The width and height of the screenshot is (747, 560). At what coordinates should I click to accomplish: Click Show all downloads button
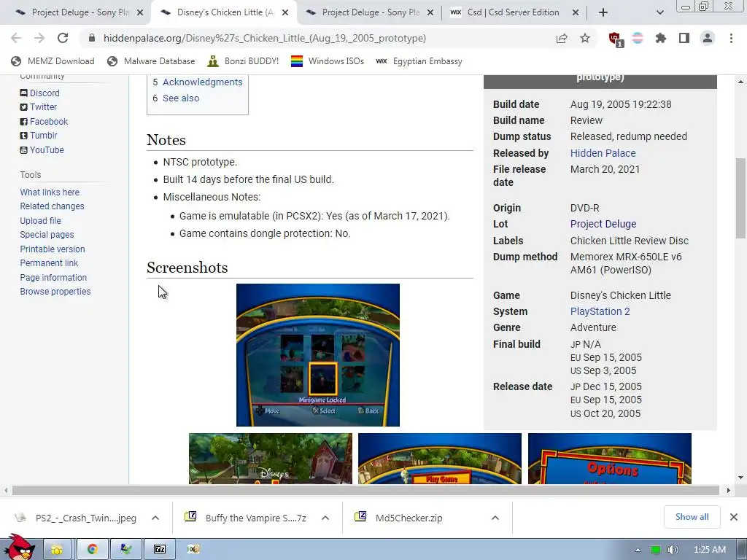[x=692, y=517]
